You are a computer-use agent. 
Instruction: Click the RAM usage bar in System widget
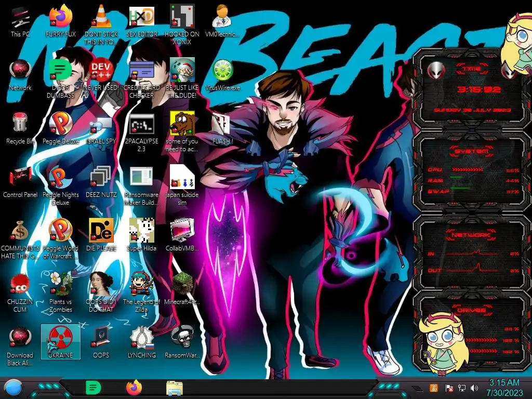pyautogui.click(x=456, y=177)
